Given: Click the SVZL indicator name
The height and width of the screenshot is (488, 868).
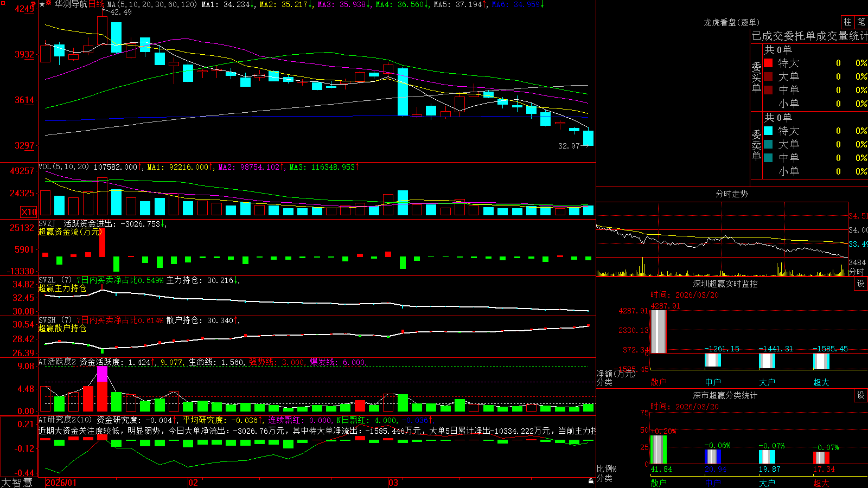Looking at the screenshot, I should [47, 280].
